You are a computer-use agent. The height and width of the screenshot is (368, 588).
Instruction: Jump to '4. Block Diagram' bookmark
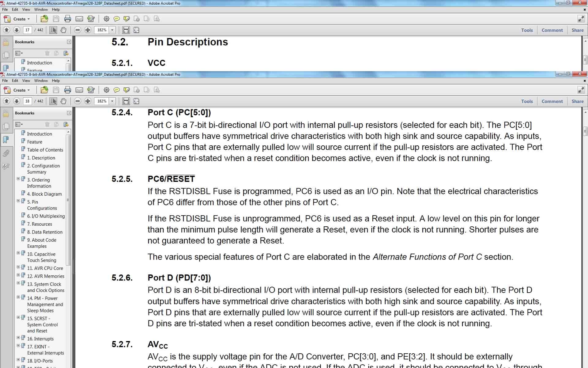pos(44,194)
